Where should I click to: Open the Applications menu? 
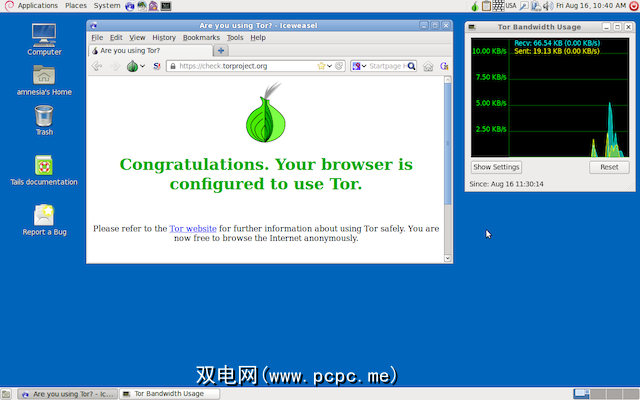click(38, 6)
